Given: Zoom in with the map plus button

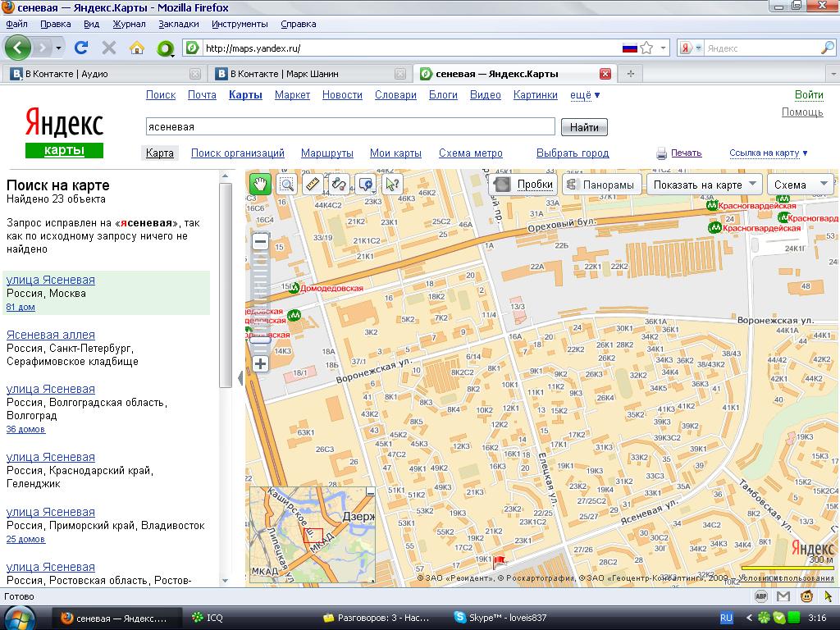Looking at the screenshot, I should click(x=260, y=364).
